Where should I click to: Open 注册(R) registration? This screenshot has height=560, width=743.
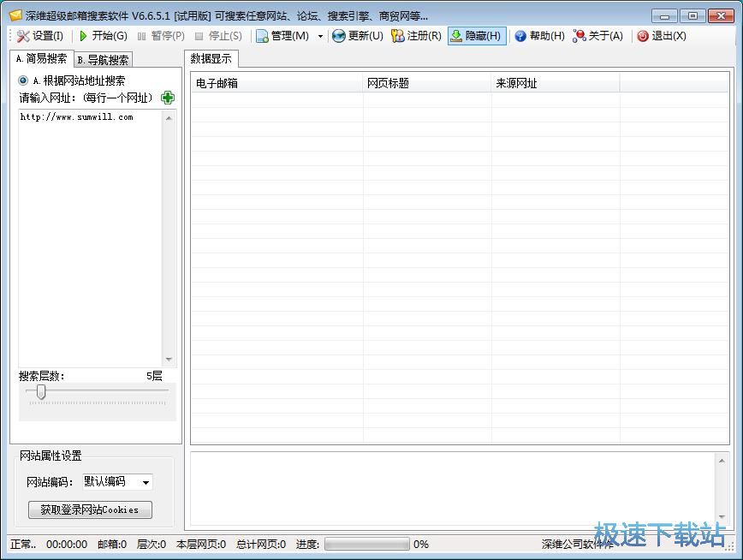point(417,36)
